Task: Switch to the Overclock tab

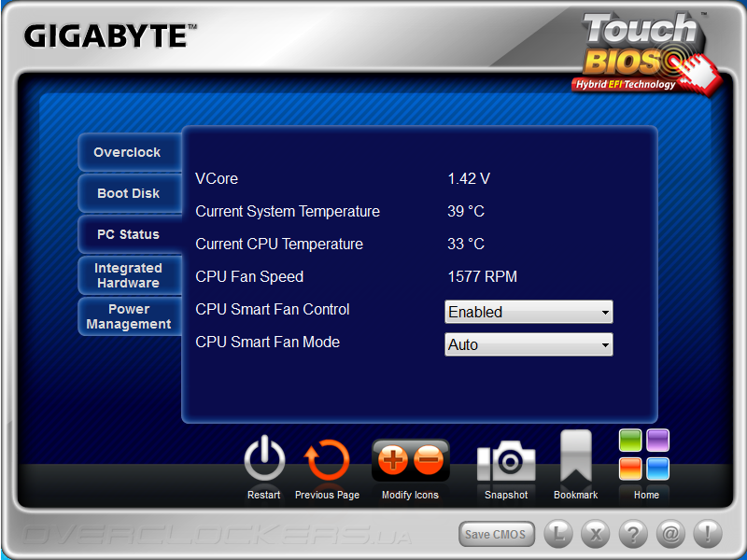Action: tap(130, 152)
